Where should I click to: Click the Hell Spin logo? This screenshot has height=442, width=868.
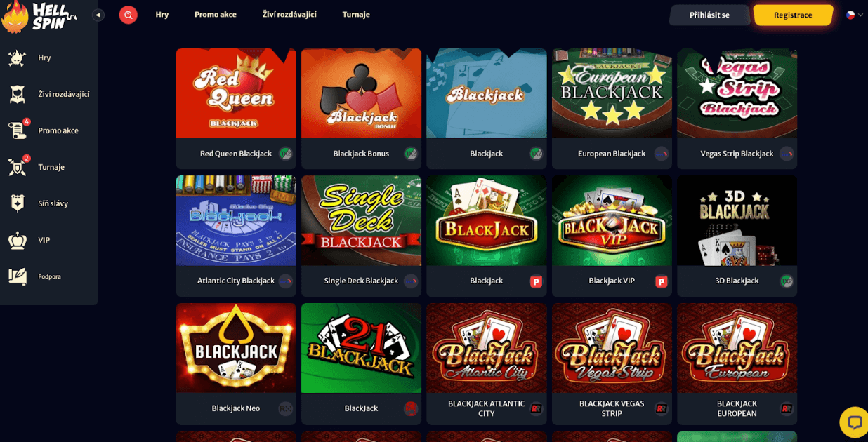(x=39, y=16)
